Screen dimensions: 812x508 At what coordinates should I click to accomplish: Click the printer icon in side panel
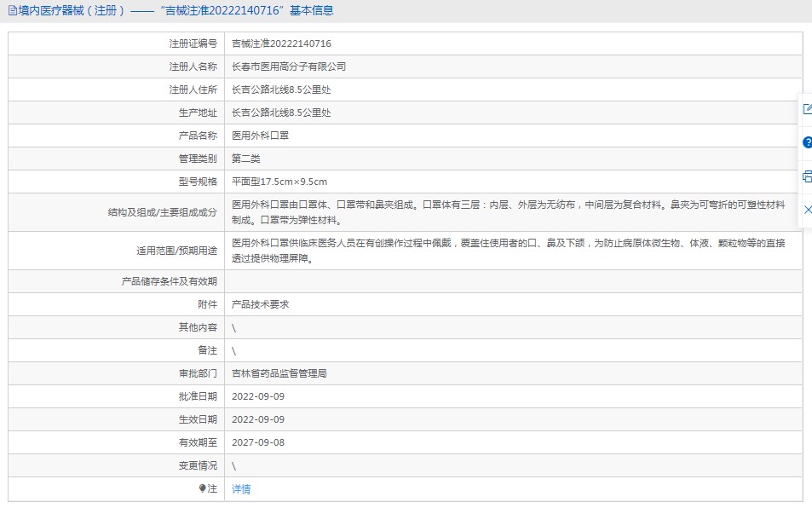[808, 176]
